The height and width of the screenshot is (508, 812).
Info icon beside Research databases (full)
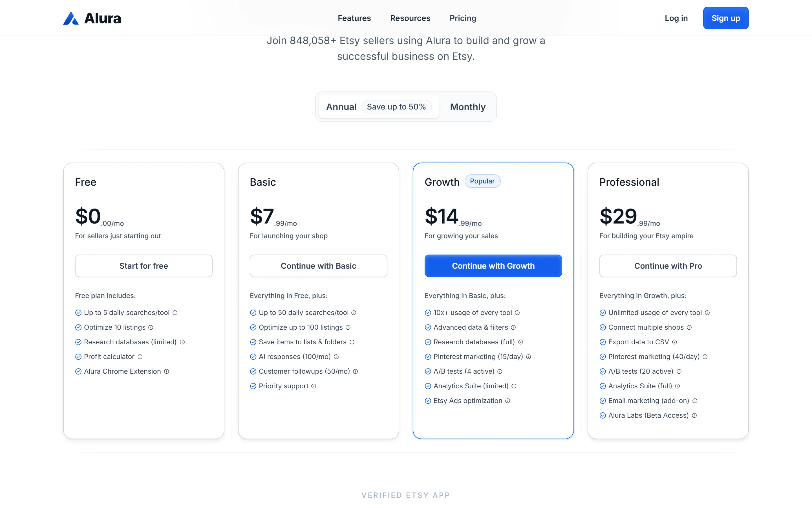pyautogui.click(x=521, y=342)
